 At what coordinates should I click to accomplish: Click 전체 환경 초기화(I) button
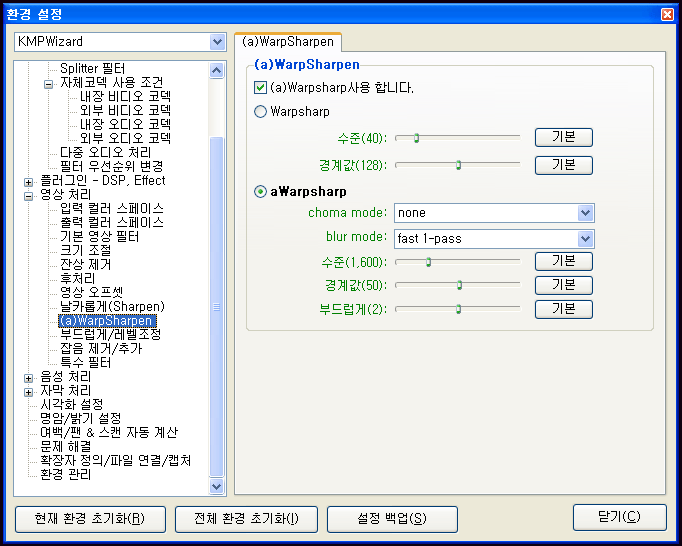246,518
